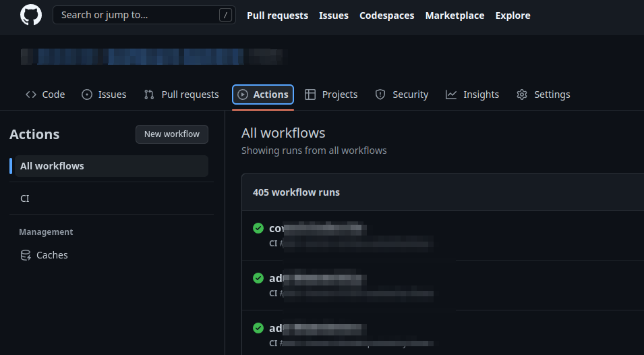Select the Actions repository tab
The image size is (644, 355).
[263, 94]
